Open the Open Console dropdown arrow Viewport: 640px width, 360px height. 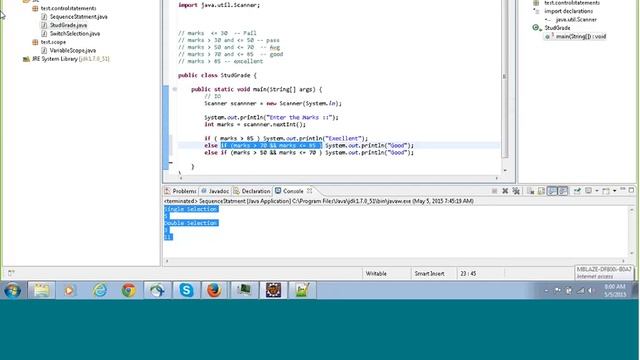pos(614,191)
